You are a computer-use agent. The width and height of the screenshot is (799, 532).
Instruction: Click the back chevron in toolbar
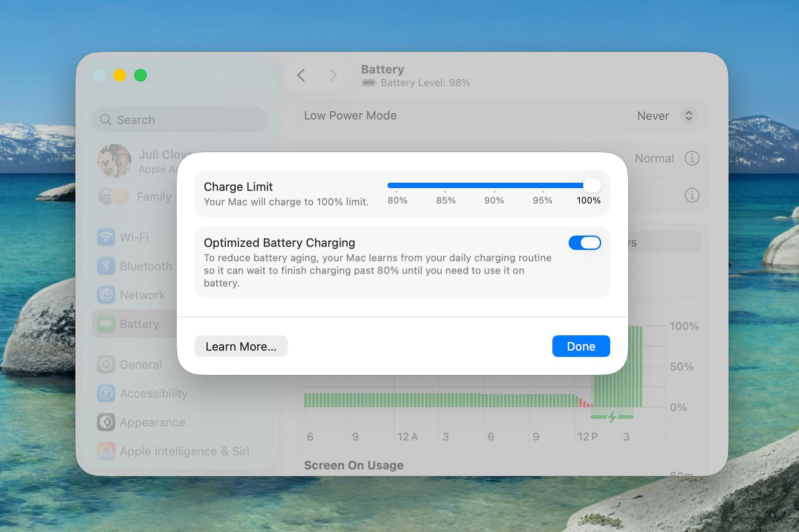pyautogui.click(x=301, y=75)
